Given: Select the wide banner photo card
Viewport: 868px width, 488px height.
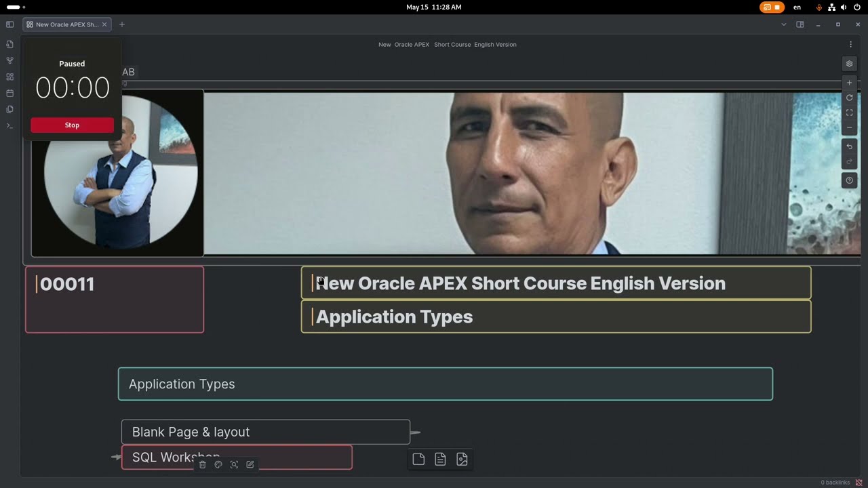Looking at the screenshot, I should click(532, 173).
